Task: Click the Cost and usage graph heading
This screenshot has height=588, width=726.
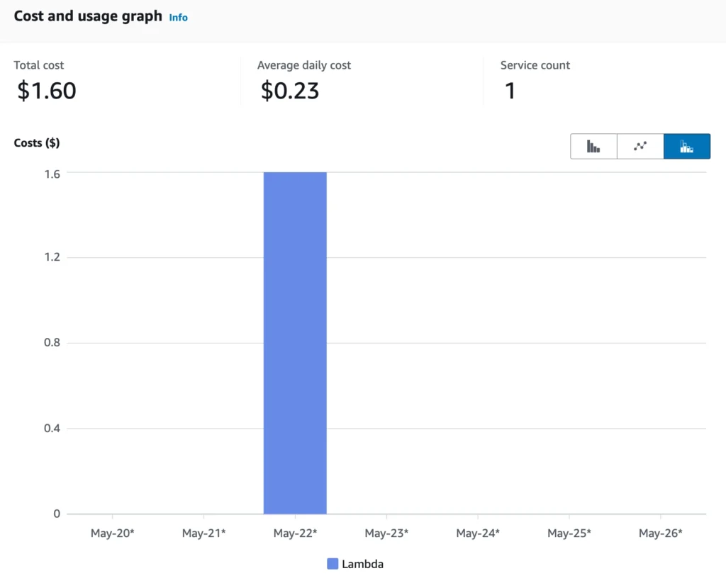Action: coord(88,16)
